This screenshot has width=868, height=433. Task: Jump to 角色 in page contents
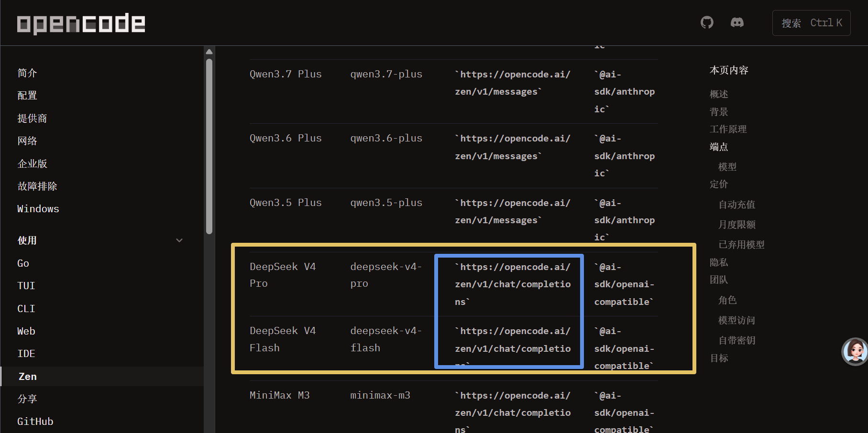pyautogui.click(x=727, y=300)
